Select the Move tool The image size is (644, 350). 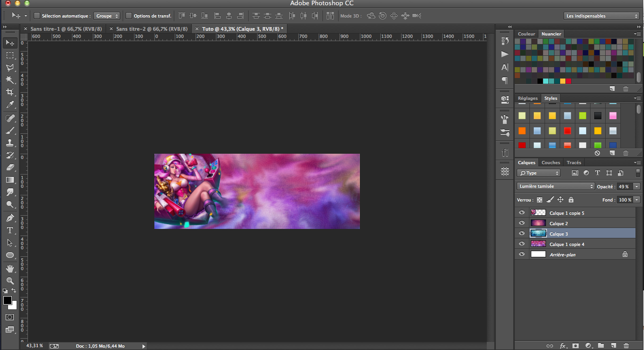pyautogui.click(x=10, y=43)
